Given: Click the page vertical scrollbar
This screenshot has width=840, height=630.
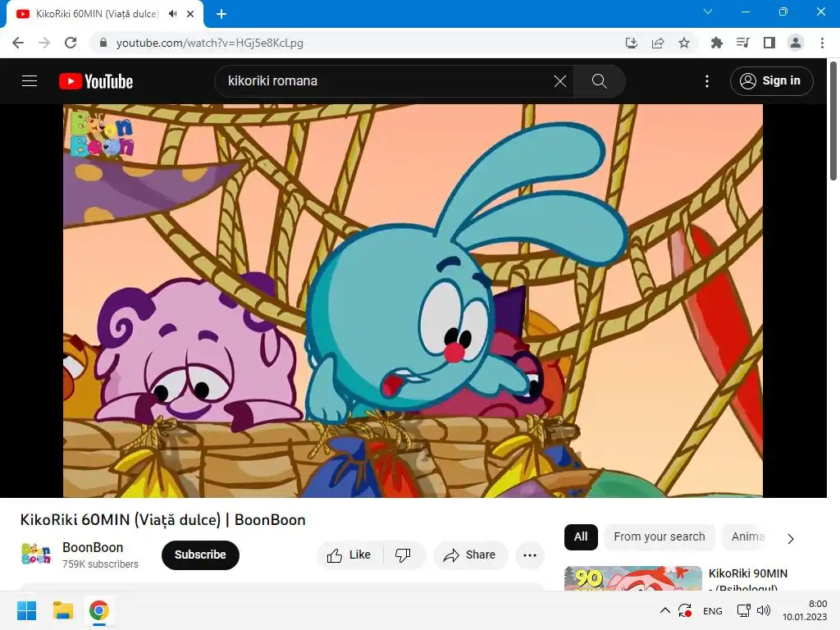Looking at the screenshot, I should pyautogui.click(x=833, y=121).
